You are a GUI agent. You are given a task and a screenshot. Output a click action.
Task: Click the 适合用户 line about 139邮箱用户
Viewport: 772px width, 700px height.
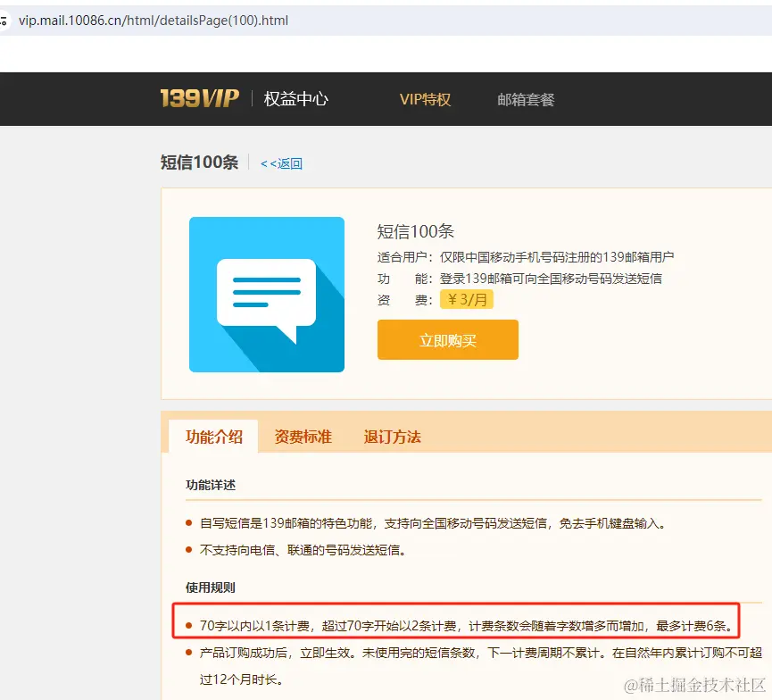click(526, 257)
